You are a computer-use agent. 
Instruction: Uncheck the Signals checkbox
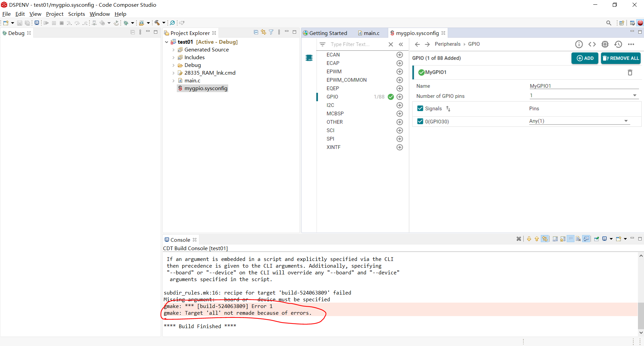pos(420,108)
